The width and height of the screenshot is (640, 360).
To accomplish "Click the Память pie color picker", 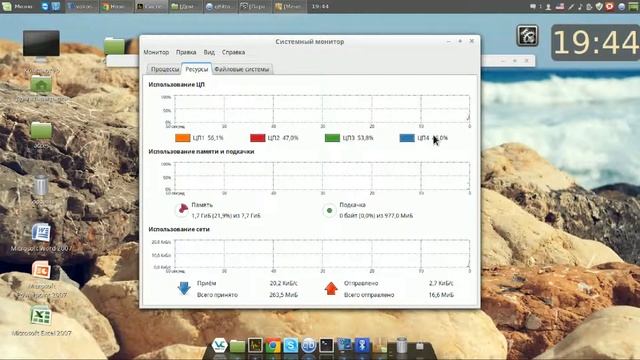I will pyautogui.click(x=182, y=210).
